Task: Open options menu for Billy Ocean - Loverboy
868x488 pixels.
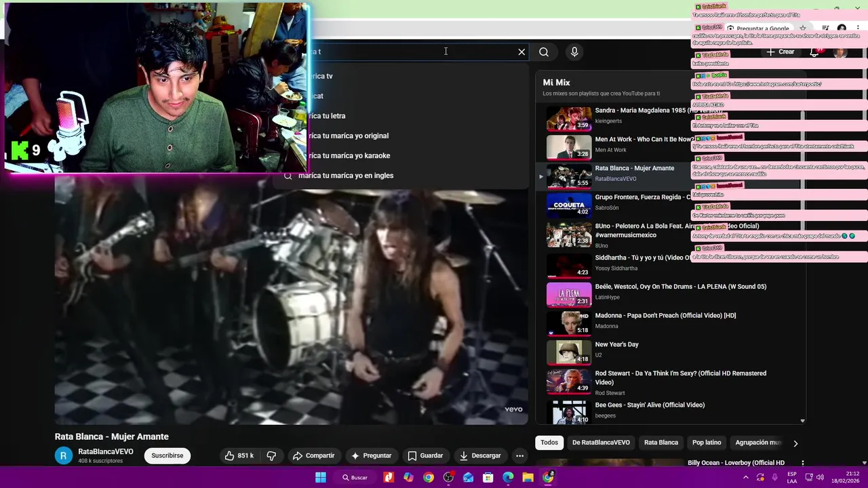Action: point(803,463)
